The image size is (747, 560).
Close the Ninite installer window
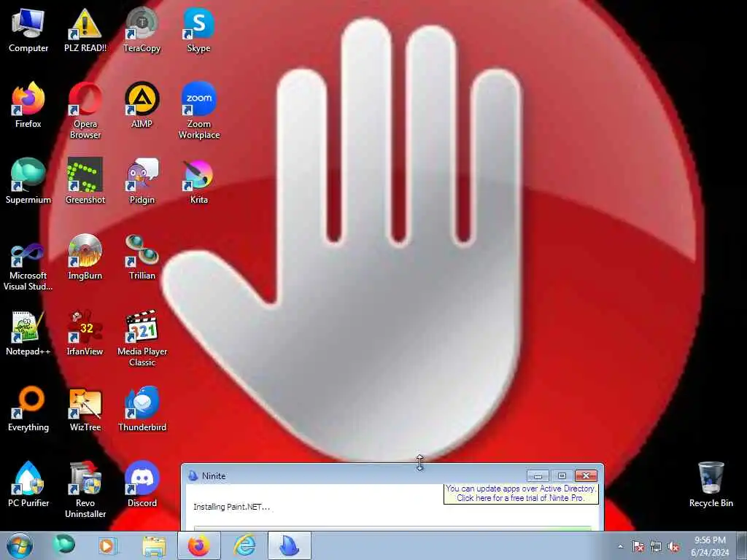(586, 475)
